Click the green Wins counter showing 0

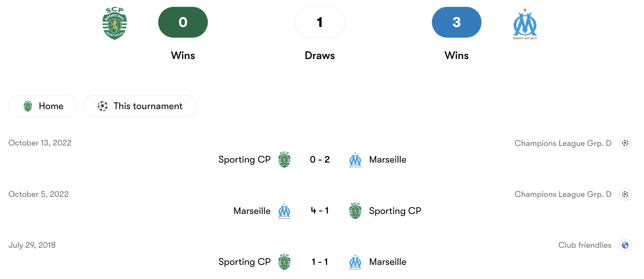183,22
